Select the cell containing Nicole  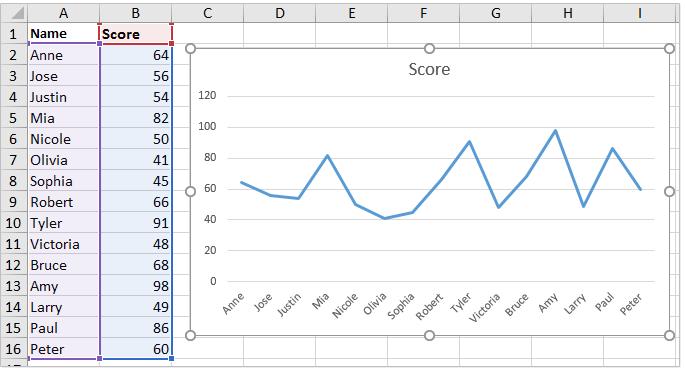click(x=64, y=139)
